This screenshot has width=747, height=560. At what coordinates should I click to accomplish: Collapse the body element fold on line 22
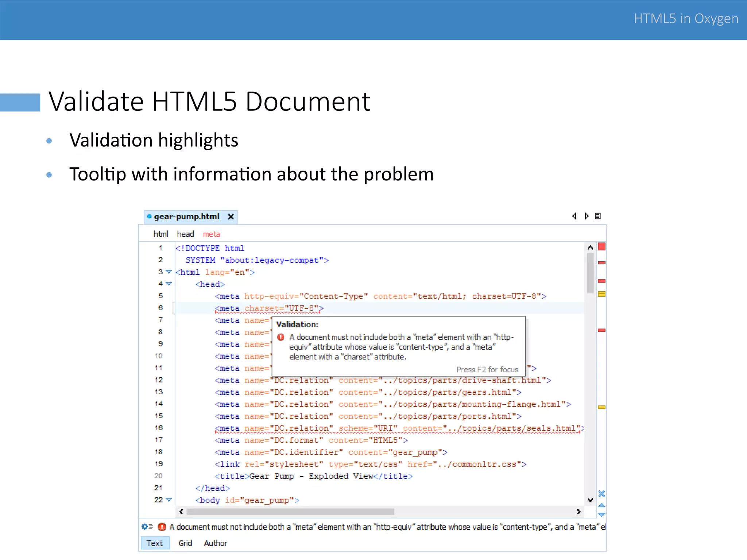coord(169,500)
